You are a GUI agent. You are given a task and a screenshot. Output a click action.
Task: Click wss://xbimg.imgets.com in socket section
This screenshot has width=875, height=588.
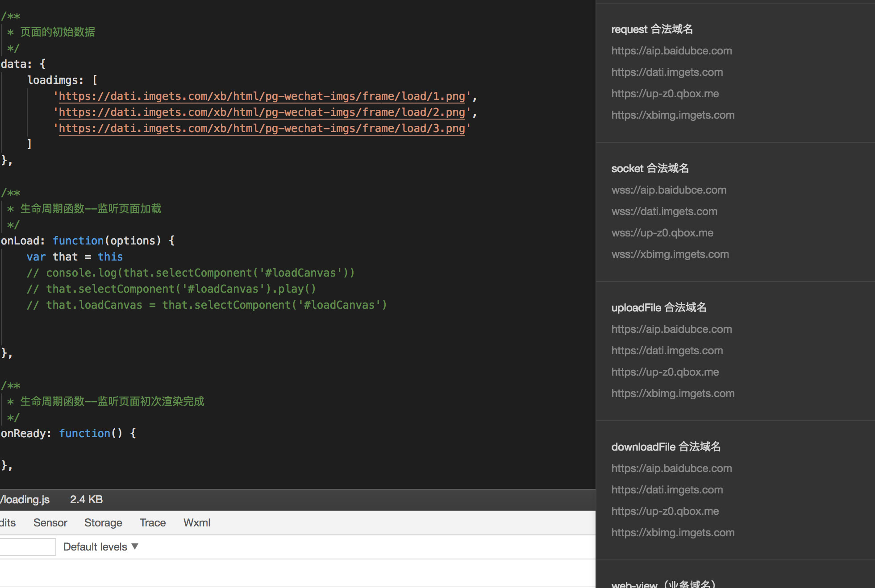[x=670, y=254]
